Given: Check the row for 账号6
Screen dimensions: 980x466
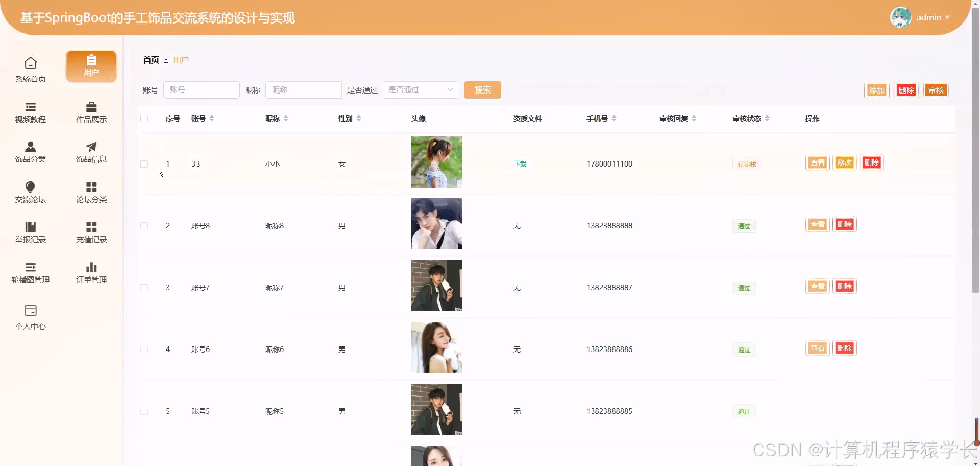Looking at the screenshot, I should (144, 349).
